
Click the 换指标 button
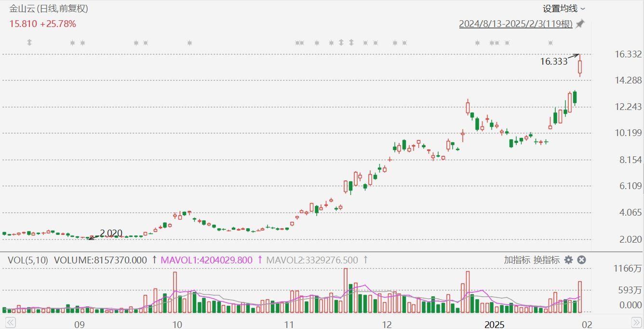click(546, 260)
